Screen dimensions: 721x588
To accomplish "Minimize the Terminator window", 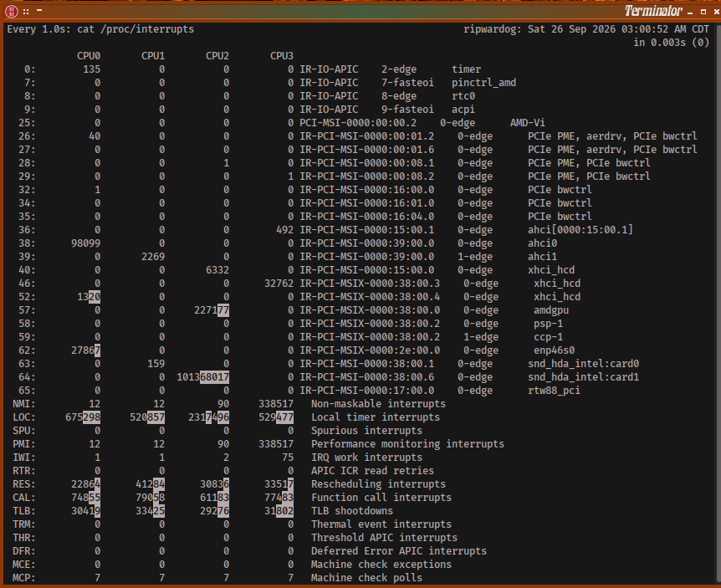I will click(x=690, y=13).
